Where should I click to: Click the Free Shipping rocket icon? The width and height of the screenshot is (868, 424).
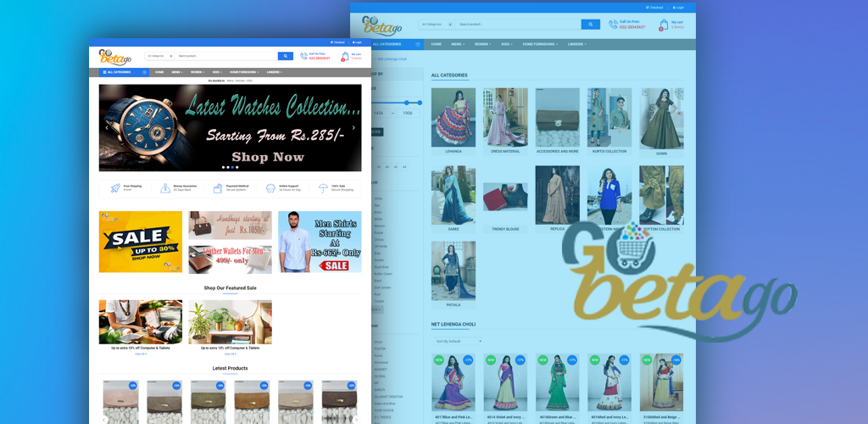click(115, 188)
